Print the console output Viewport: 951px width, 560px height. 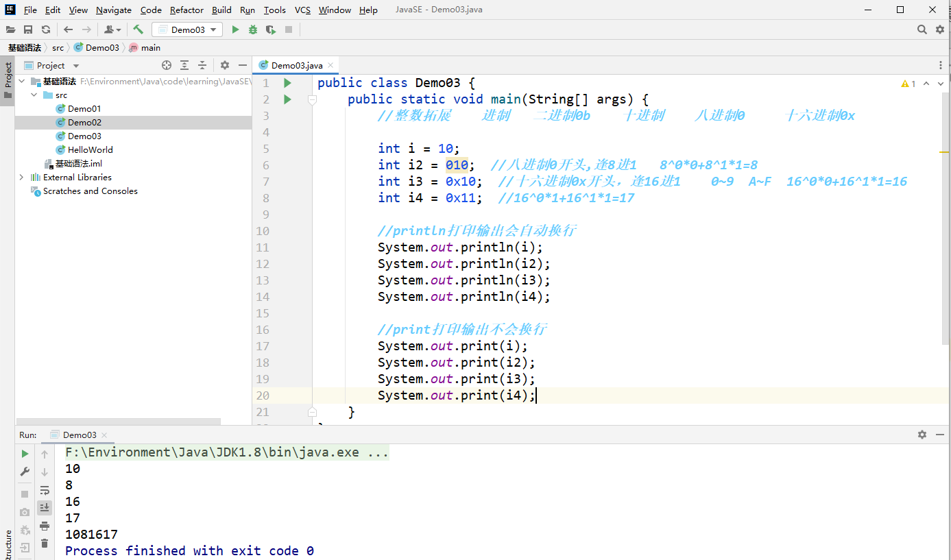[45, 526]
